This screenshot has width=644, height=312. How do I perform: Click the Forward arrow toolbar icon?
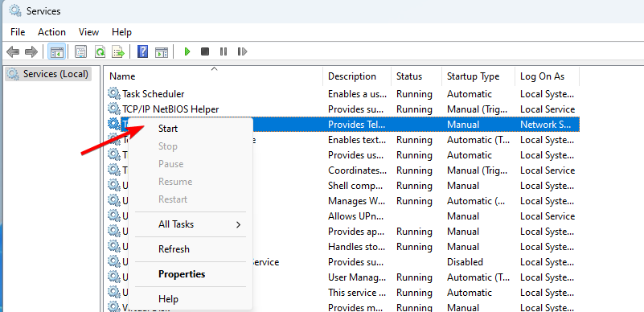click(31, 51)
